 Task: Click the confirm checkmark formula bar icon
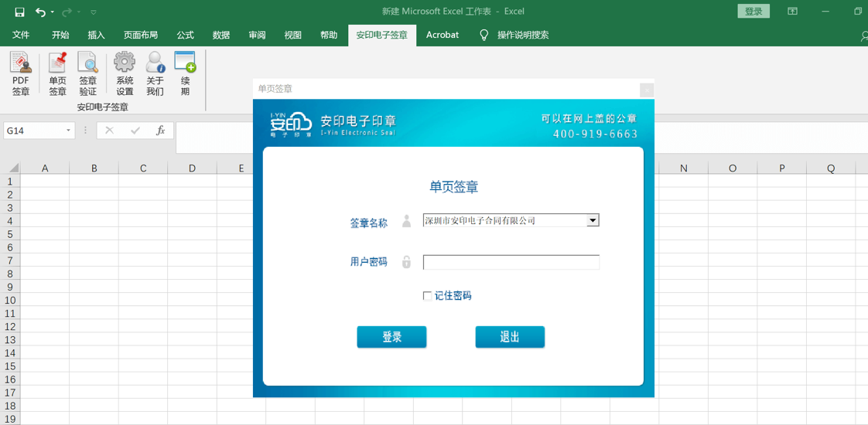[135, 131]
